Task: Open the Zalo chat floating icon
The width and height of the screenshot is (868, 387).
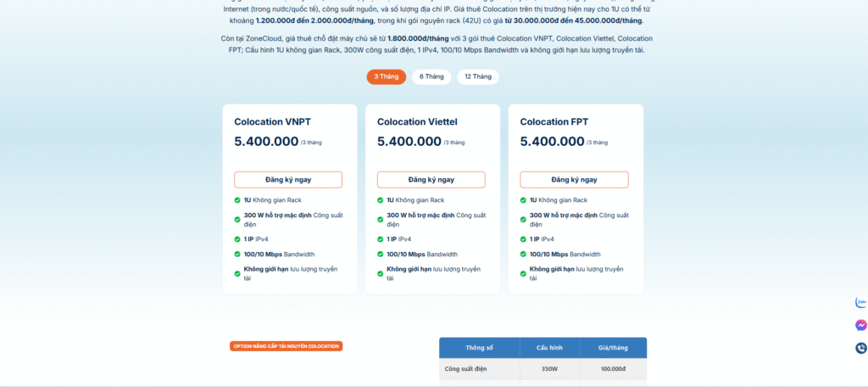Action: (861, 302)
